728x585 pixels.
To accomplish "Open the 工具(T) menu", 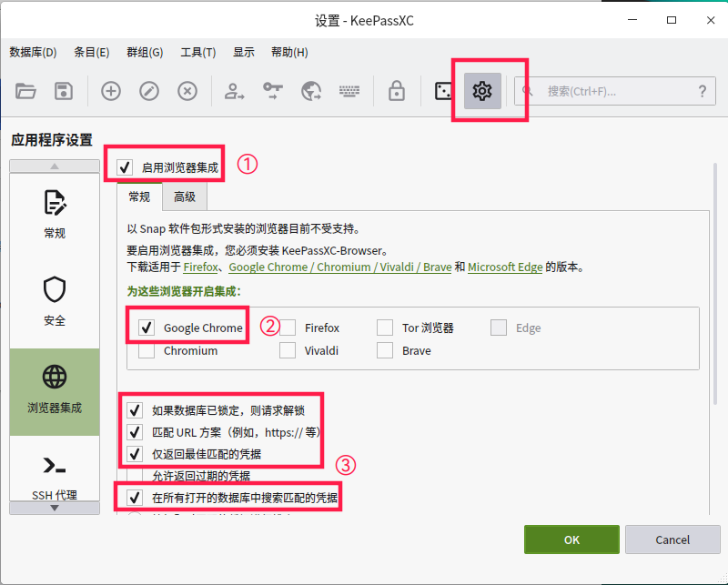I will point(197,52).
